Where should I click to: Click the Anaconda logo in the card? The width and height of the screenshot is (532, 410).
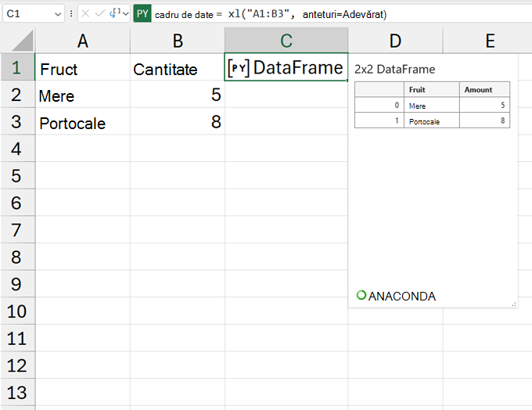361,295
